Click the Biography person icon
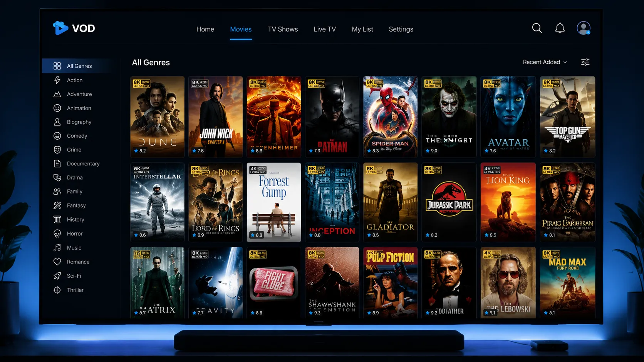Image resolution: width=644 pixels, height=362 pixels. (57, 122)
